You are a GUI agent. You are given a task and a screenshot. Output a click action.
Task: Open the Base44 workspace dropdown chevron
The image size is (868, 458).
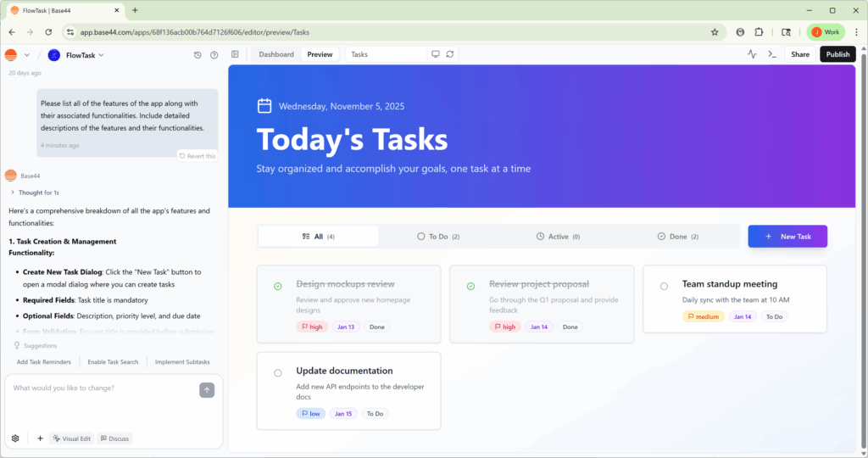coord(27,55)
